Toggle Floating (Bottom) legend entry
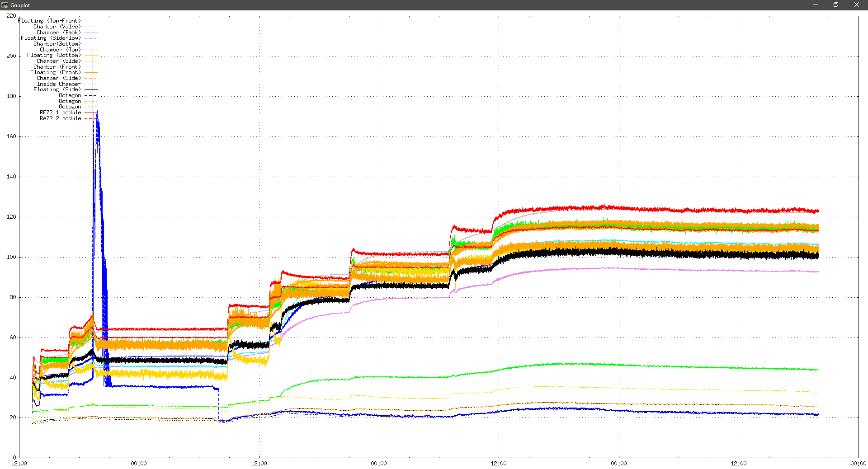The width and height of the screenshot is (868, 469). pyautogui.click(x=54, y=55)
